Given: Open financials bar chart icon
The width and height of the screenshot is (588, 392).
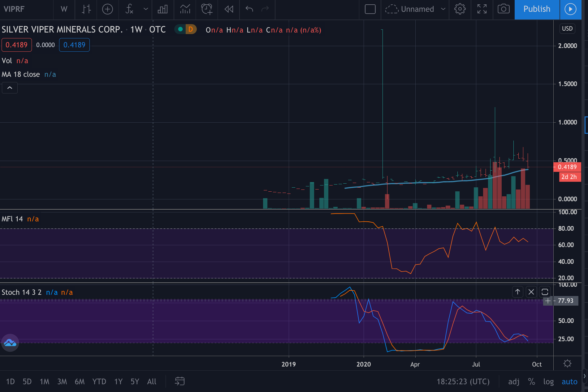Looking at the screenshot, I should [162, 9].
